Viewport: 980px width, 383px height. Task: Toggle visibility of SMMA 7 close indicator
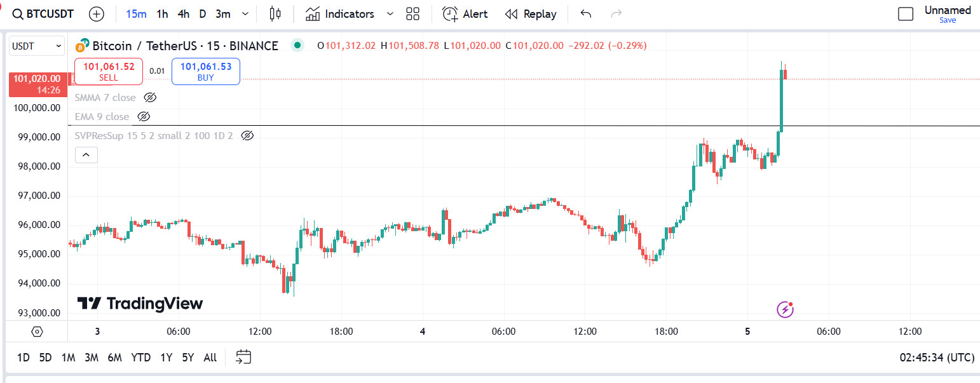pyautogui.click(x=150, y=98)
